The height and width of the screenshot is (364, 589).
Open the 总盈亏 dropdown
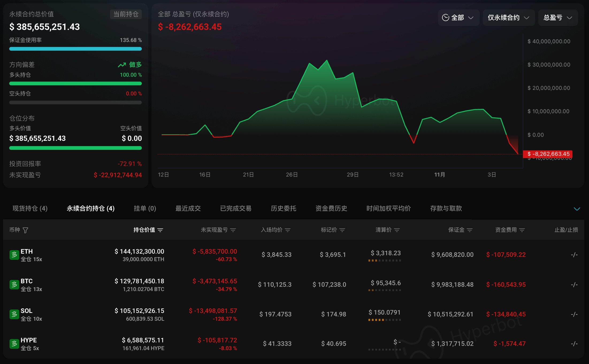[x=558, y=18]
